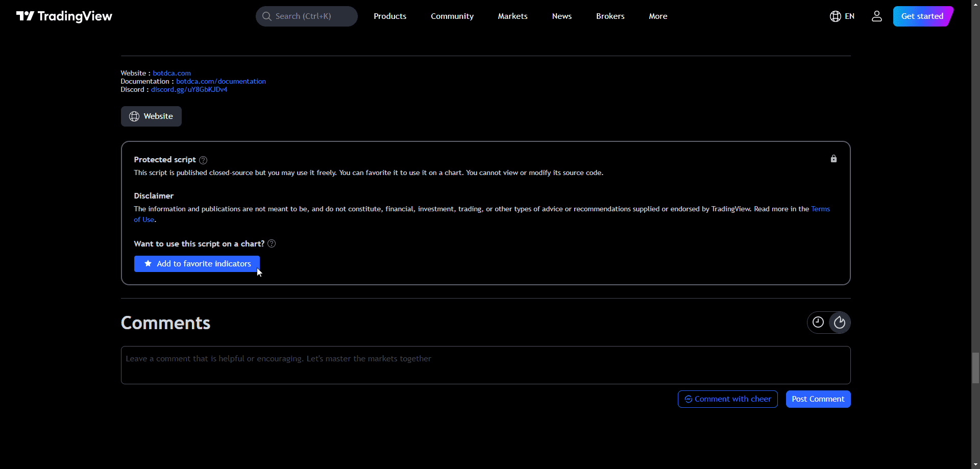Viewport: 980px width, 469px height.
Task: Focus the comment text field
Action: point(485,365)
